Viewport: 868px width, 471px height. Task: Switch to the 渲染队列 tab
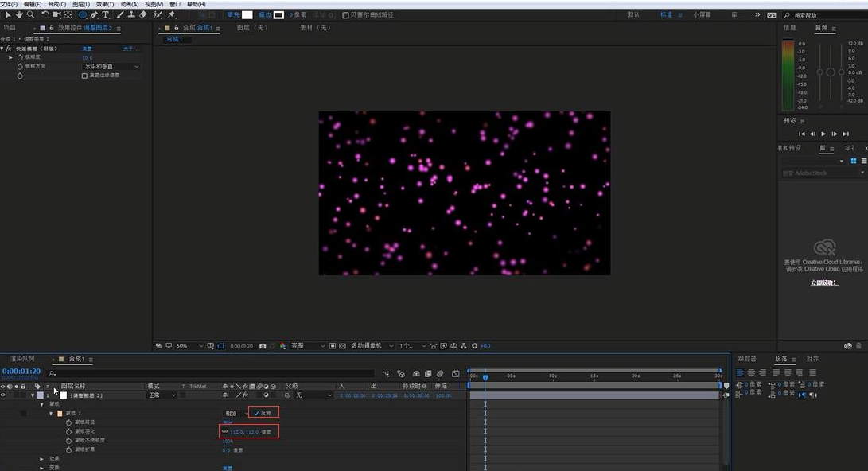click(22, 359)
